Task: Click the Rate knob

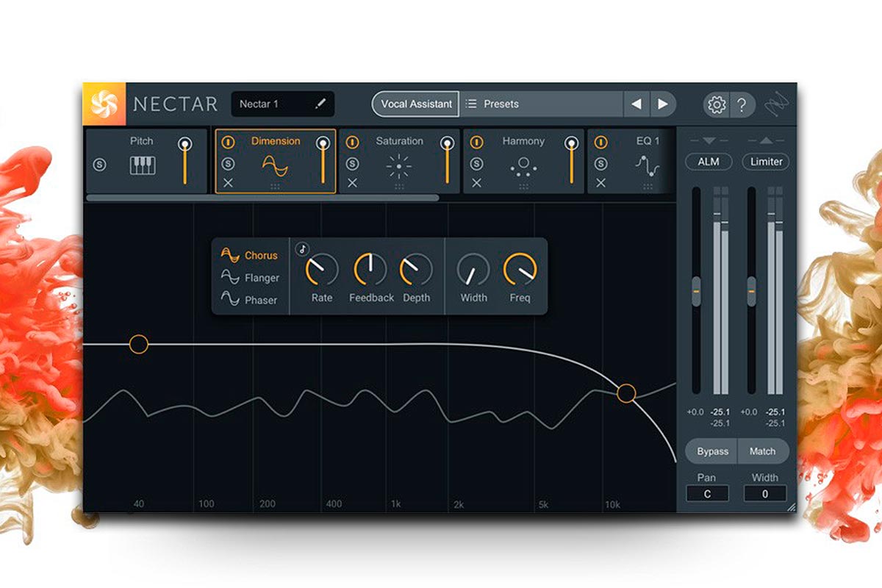Action: (x=322, y=270)
